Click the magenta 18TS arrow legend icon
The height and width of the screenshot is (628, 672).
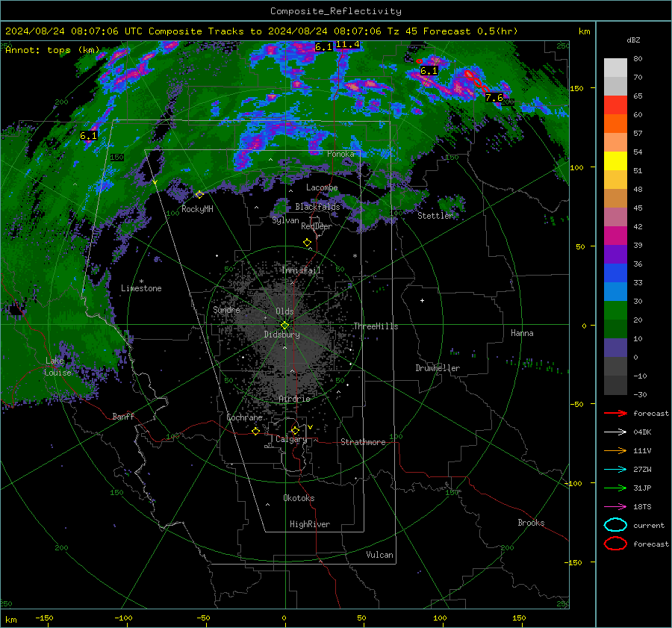pyautogui.click(x=615, y=507)
